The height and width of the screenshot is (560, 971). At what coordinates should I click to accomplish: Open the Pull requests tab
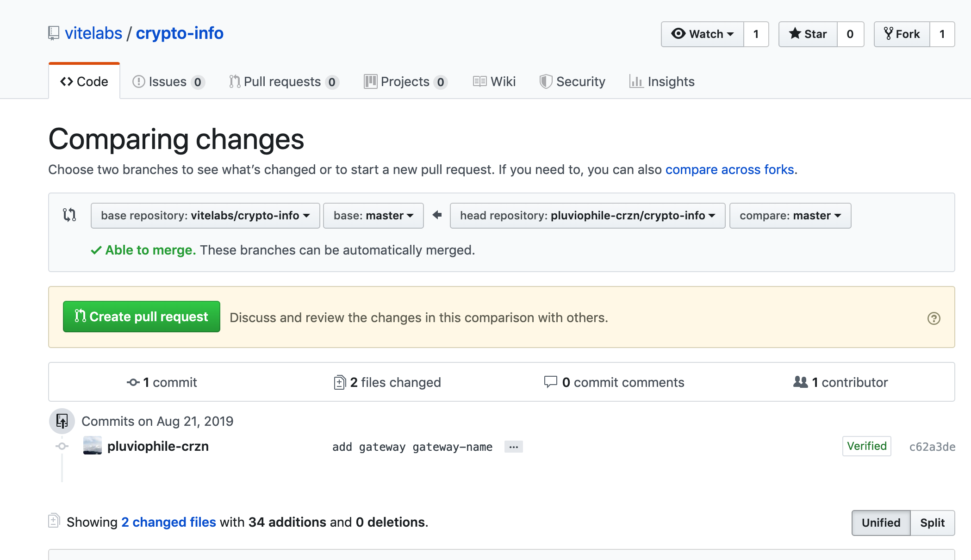(x=284, y=81)
